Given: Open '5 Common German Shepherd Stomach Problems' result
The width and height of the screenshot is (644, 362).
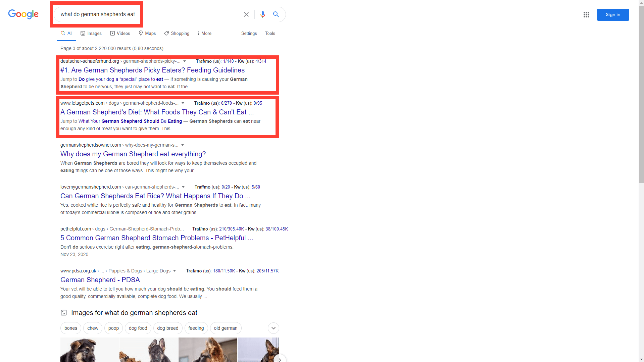Looking at the screenshot, I should coord(157,238).
